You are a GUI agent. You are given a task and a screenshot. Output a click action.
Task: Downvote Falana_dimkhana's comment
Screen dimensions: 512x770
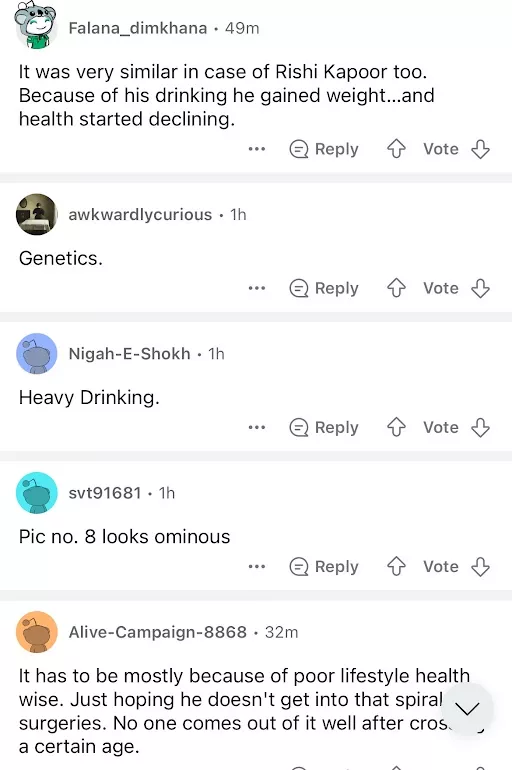tap(480, 149)
